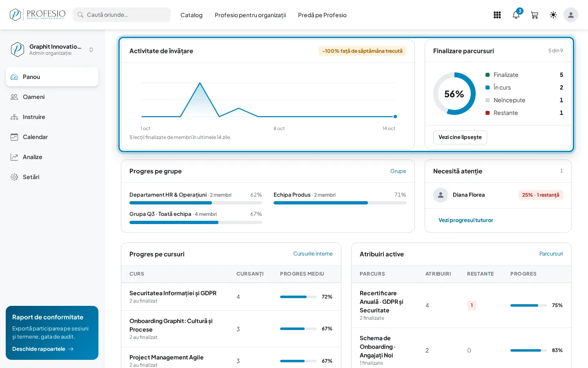The width and height of the screenshot is (588, 368).
Task: Open notifications bell
Action: [x=516, y=15]
